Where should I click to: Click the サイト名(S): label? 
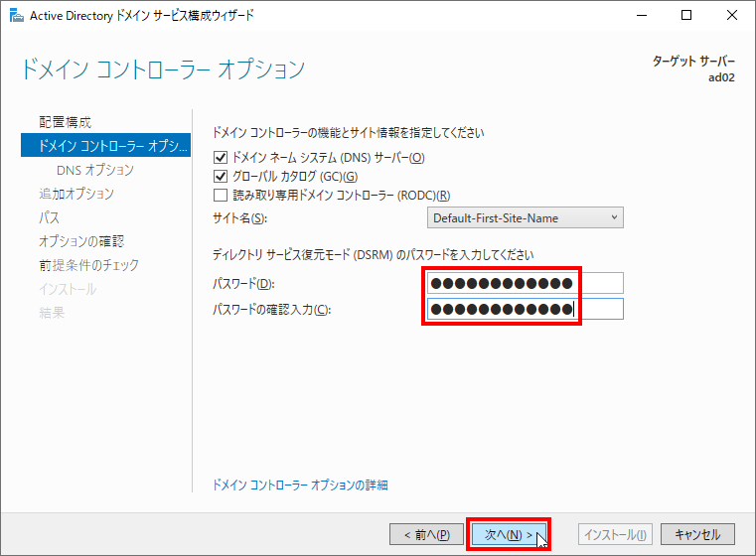coord(239,218)
